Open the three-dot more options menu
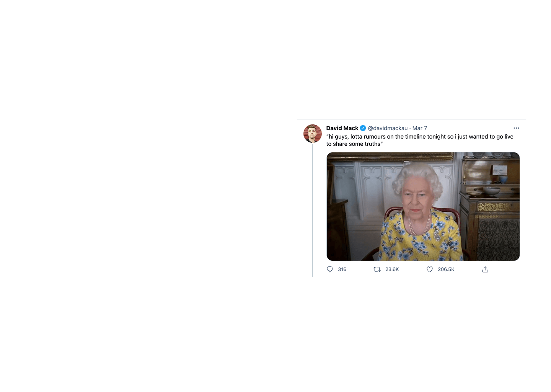The height and width of the screenshot is (392, 551). click(x=516, y=128)
